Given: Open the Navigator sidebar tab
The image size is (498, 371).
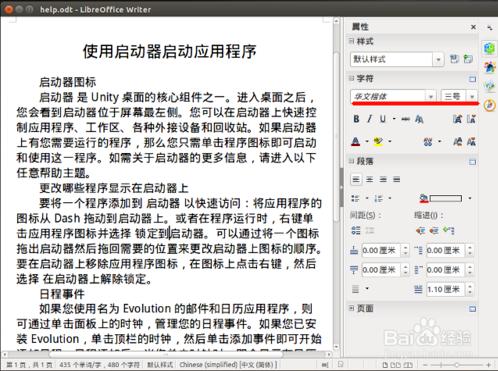Looking at the screenshot, I should pos(489,105).
